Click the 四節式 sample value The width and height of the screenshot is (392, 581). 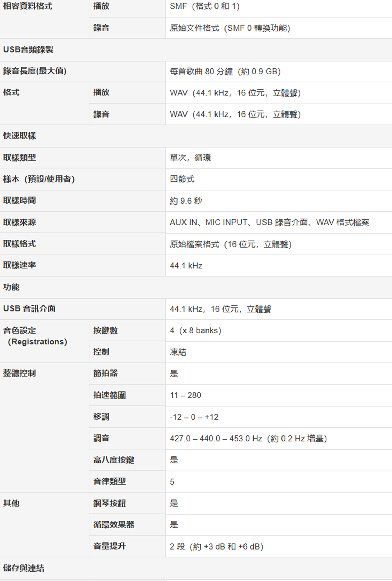[182, 179]
